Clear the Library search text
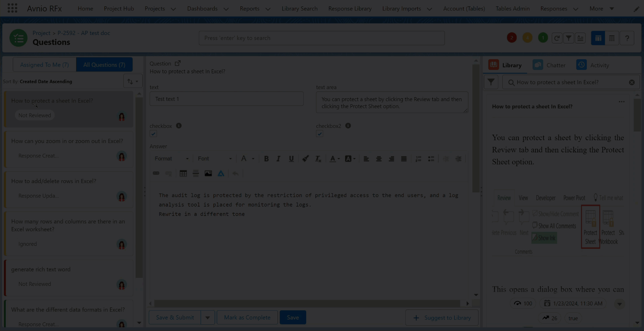Image resolution: width=644 pixels, height=331 pixels. (x=632, y=82)
